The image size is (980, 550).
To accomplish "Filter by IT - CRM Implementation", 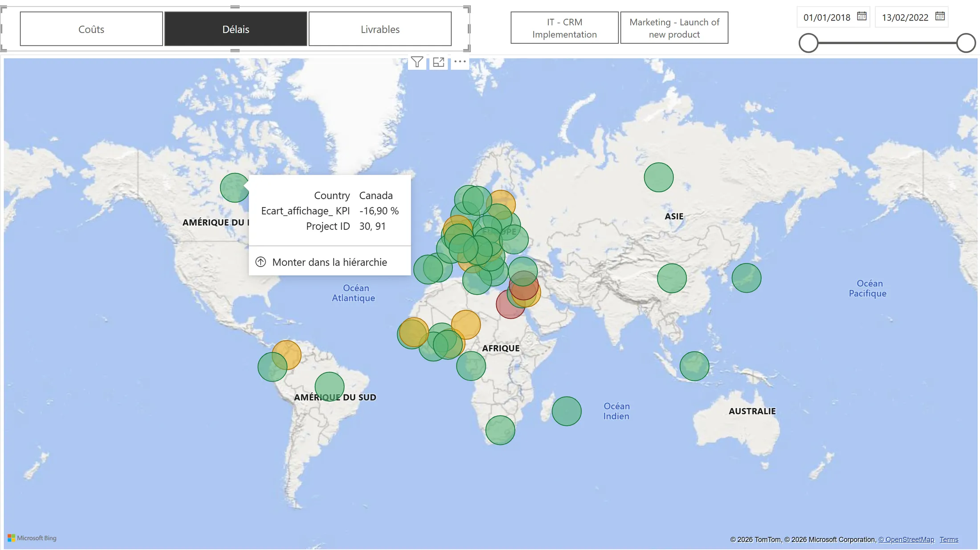I will coord(564,28).
